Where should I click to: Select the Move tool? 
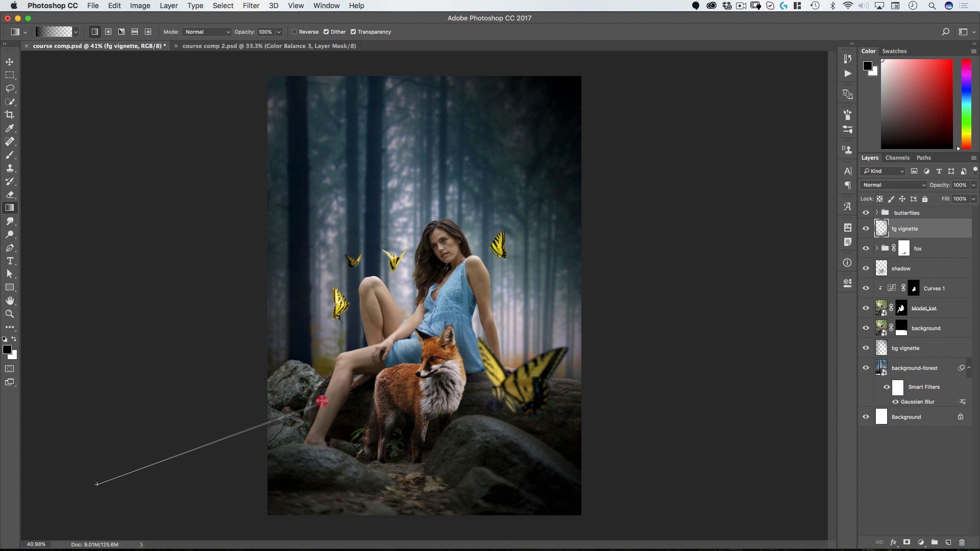(10, 62)
